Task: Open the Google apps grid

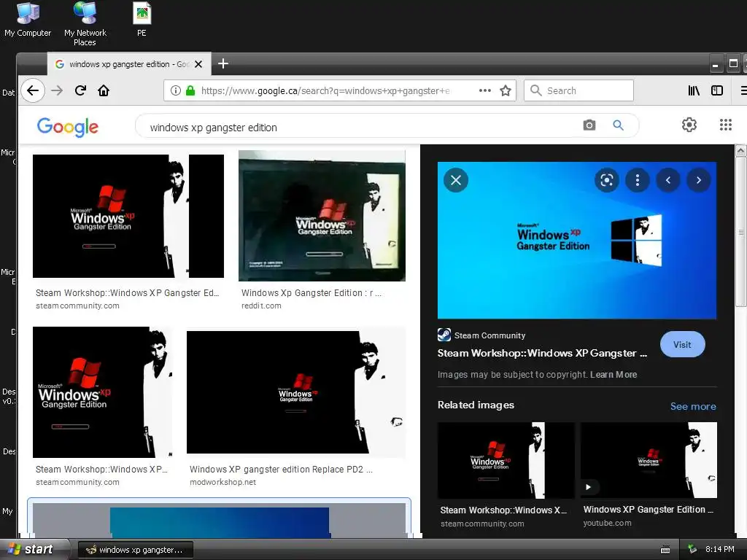Action: [726, 125]
